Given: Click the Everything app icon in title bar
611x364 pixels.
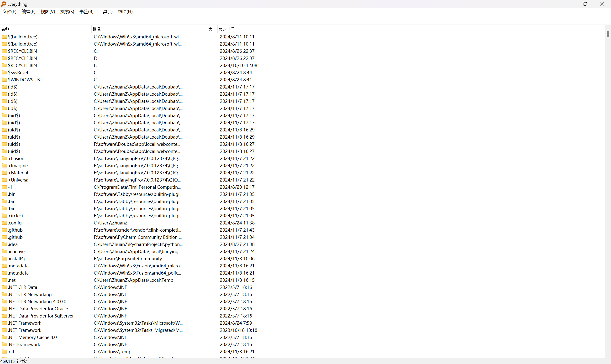Looking at the screenshot, I should (3, 4).
